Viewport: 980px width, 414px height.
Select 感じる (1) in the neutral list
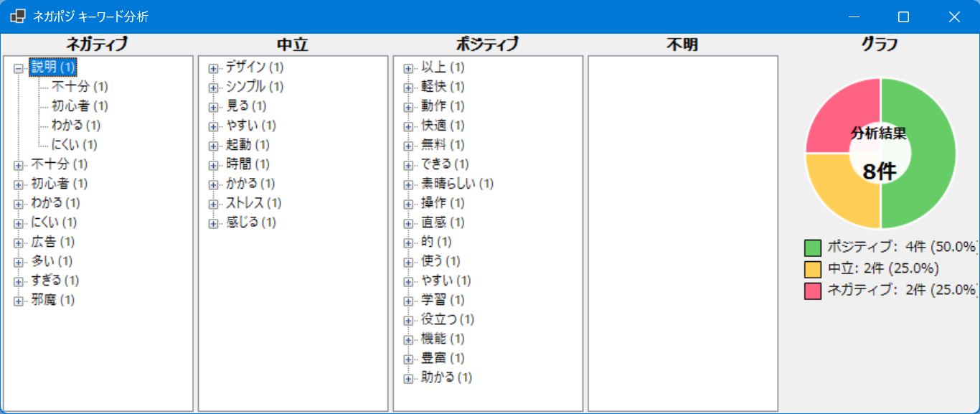tap(251, 222)
